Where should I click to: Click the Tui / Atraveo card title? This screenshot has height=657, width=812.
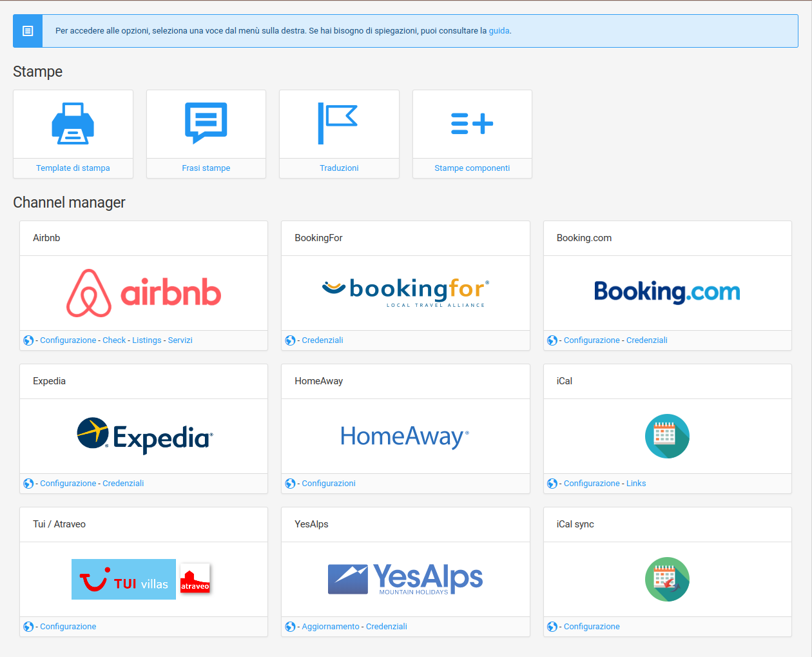pyautogui.click(x=59, y=524)
